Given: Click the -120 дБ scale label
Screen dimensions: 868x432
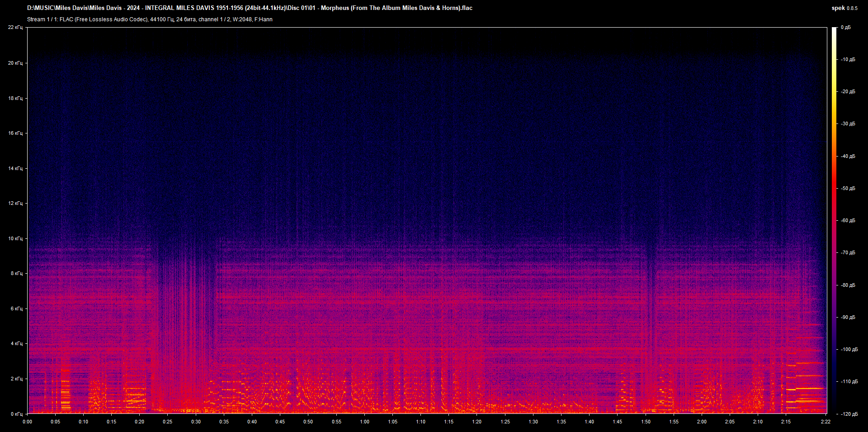Looking at the screenshot, I should point(849,414).
